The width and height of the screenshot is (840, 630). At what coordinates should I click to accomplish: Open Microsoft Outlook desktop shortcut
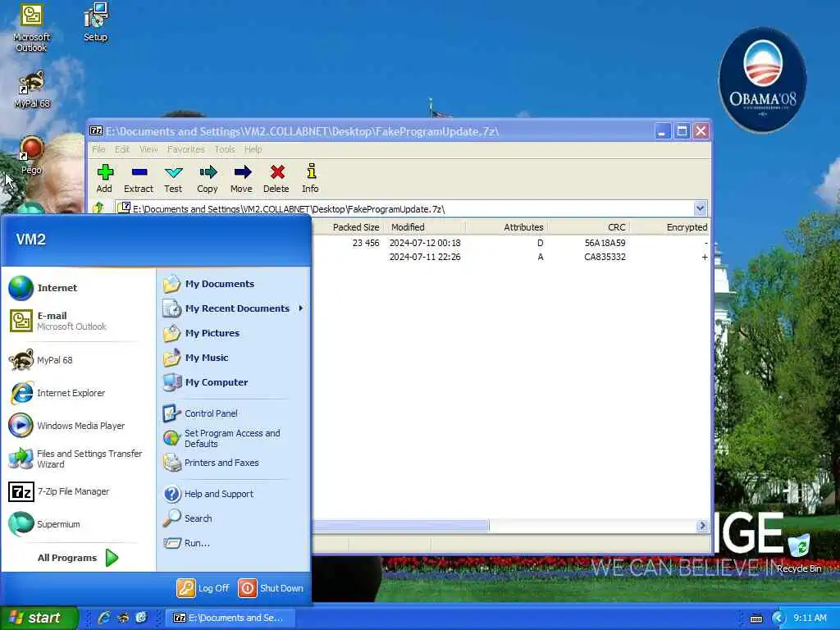32,28
